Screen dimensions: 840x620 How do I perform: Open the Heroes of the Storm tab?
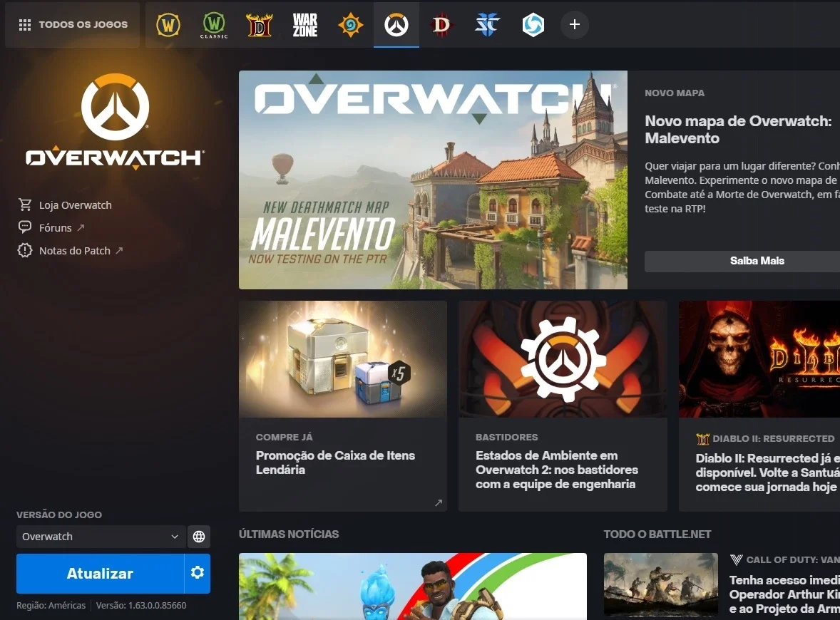(x=533, y=25)
